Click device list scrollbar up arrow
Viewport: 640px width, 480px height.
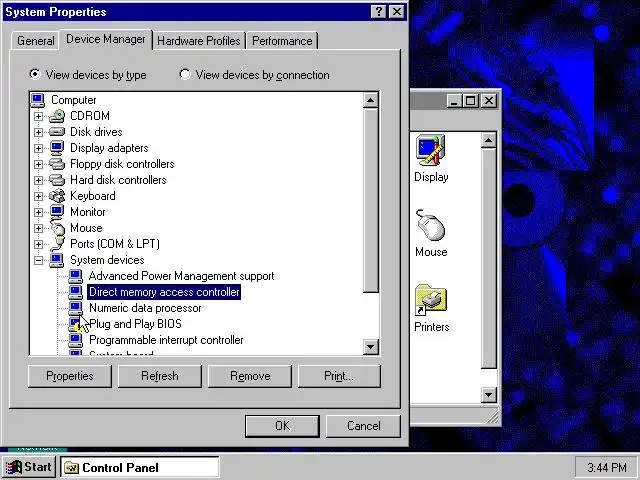(x=371, y=100)
